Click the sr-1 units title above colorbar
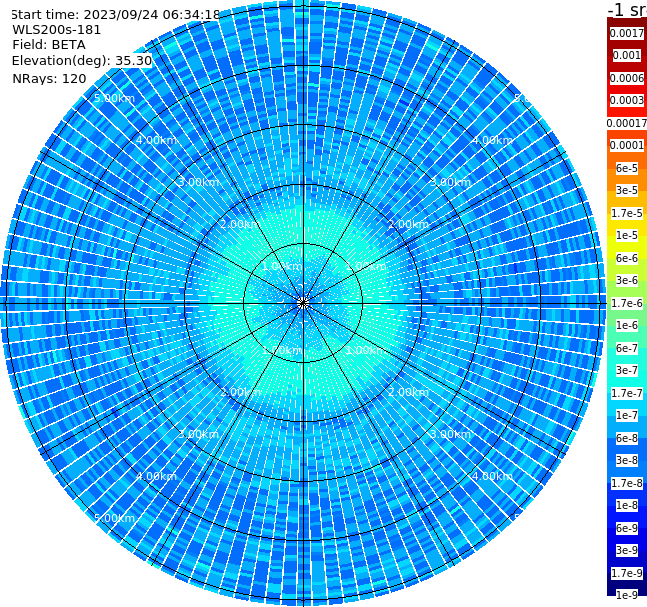The image size is (647, 607). click(x=627, y=10)
